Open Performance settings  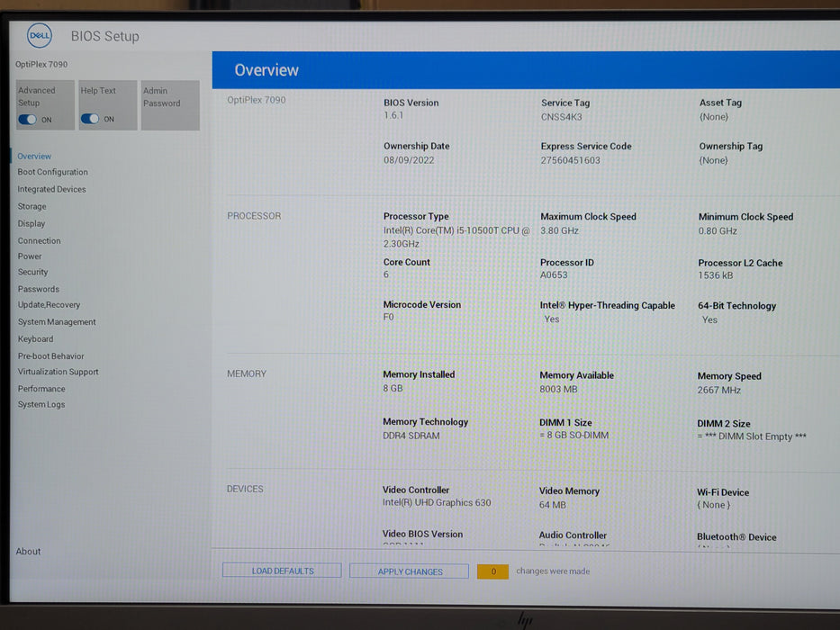(41, 389)
